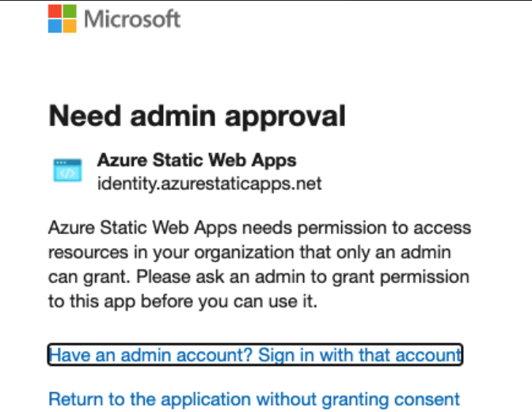Click the Azure Static Web Apps icon
532x412 pixels.
click(x=67, y=170)
